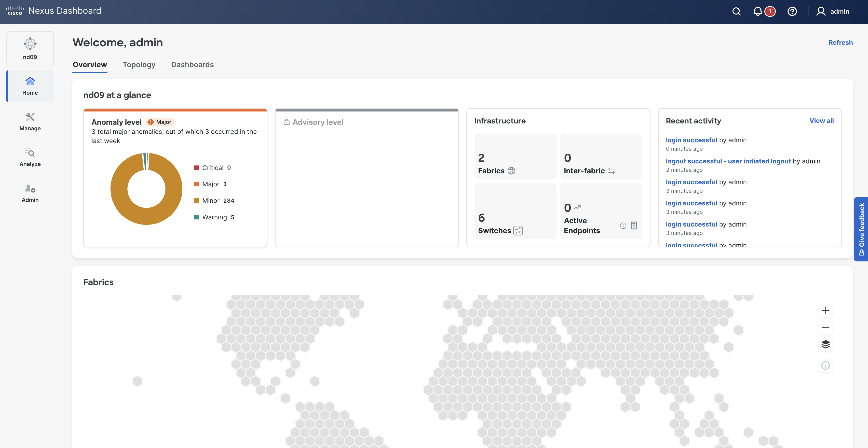Open the help question mark icon
Screen dimensions: 868x448
coord(792,11)
